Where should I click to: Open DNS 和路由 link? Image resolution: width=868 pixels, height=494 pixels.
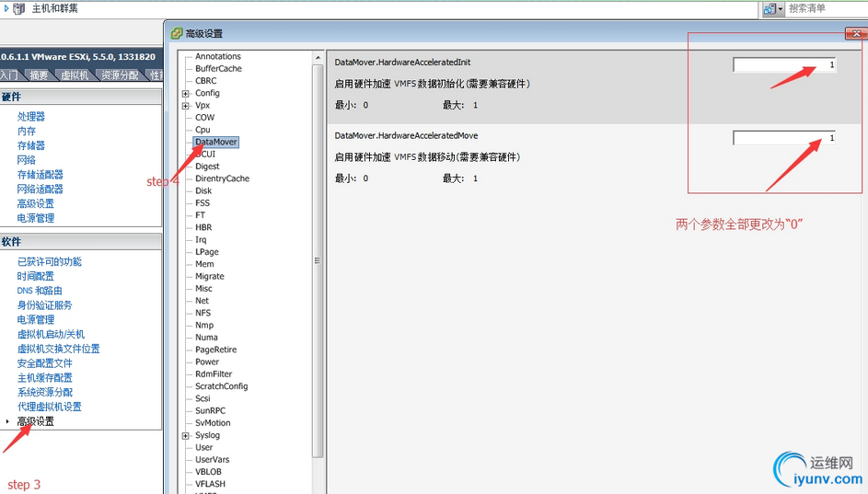pos(40,291)
